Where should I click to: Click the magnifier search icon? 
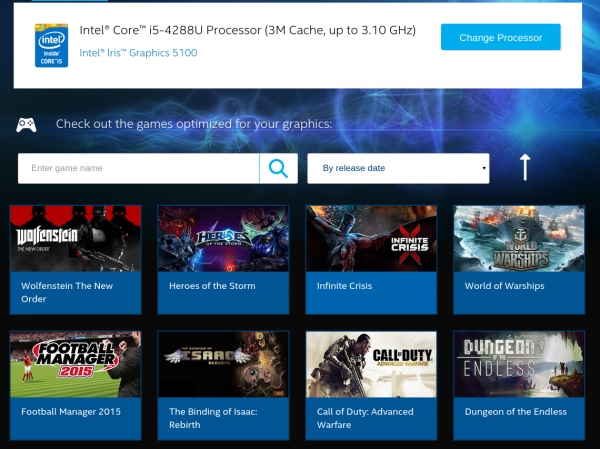click(x=278, y=168)
